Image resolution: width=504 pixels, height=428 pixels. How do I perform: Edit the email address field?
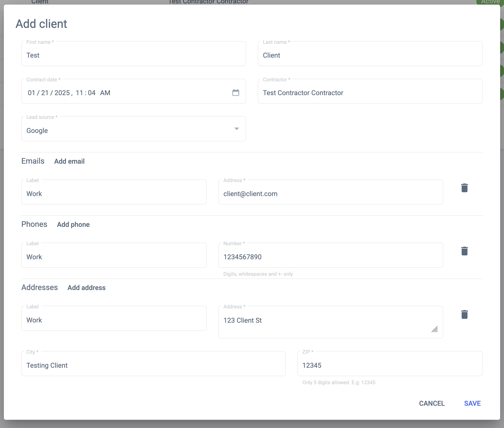click(x=330, y=194)
